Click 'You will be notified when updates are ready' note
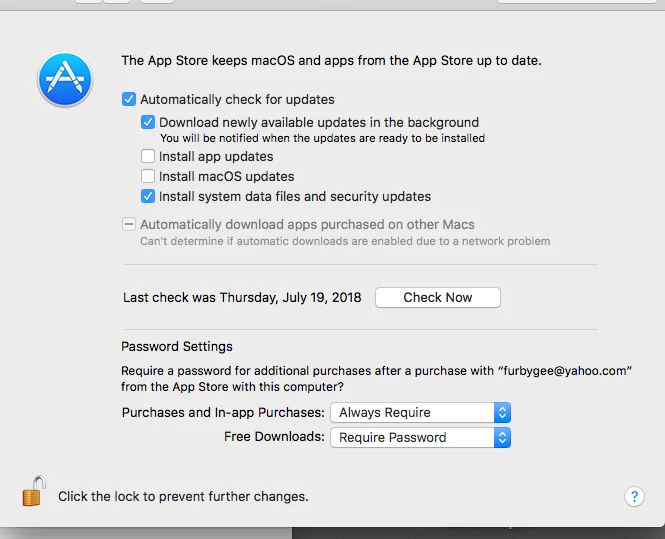 pos(322,138)
